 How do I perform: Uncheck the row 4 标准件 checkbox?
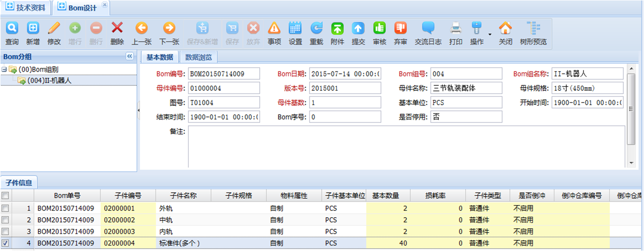5,243
